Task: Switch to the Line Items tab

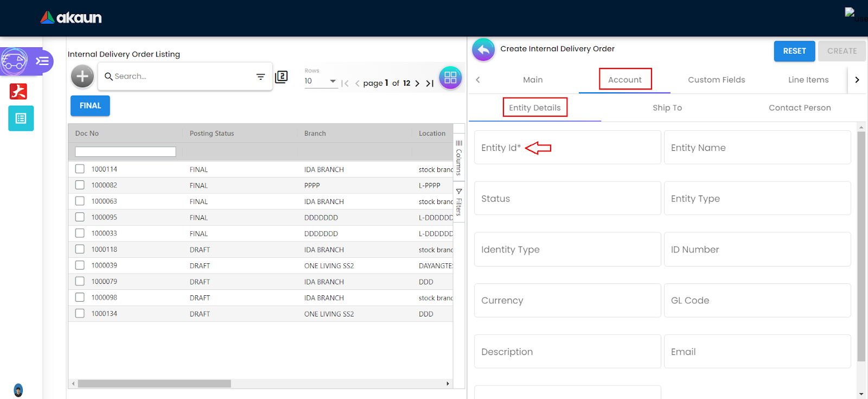Action: (x=808, y=80)
